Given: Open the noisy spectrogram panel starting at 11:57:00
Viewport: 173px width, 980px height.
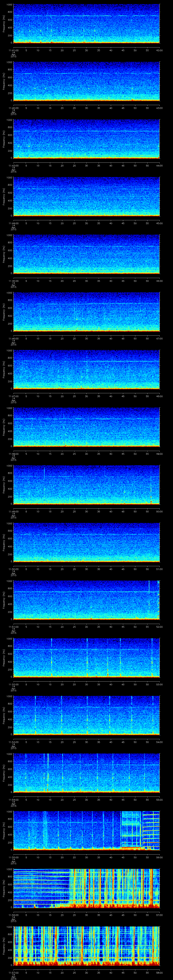Looking at the screenshot, I should (x=87, y=946).
